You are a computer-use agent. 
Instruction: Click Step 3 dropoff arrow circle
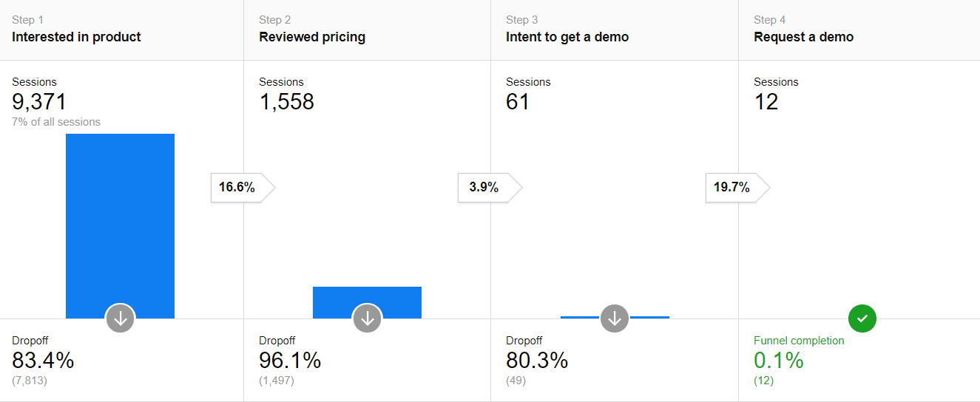615,318
